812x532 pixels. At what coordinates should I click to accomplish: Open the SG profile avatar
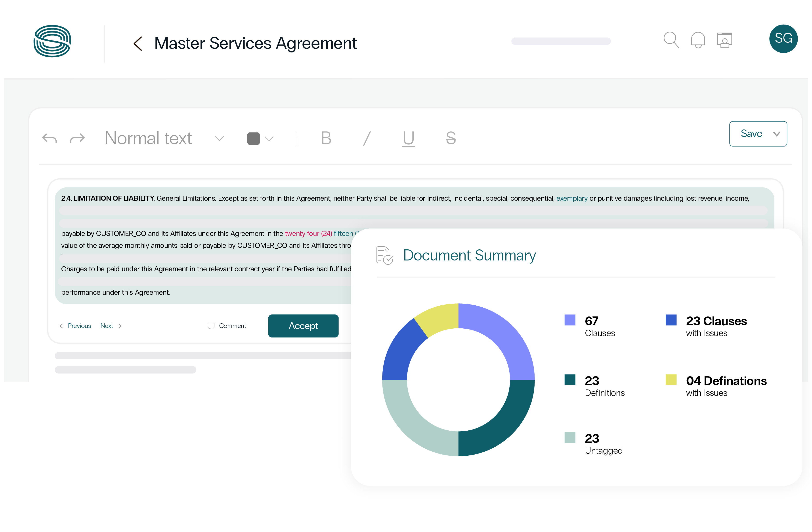click(783, 39)
